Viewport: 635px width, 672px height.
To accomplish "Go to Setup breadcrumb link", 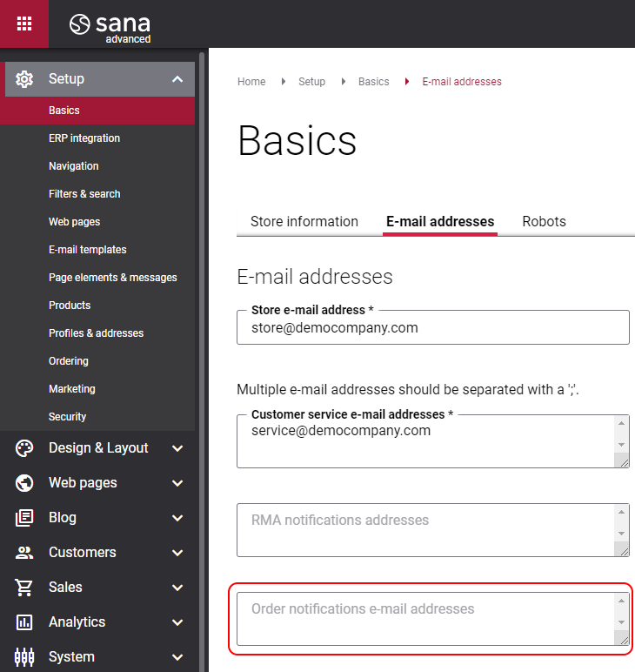I will tap(311, 82).
